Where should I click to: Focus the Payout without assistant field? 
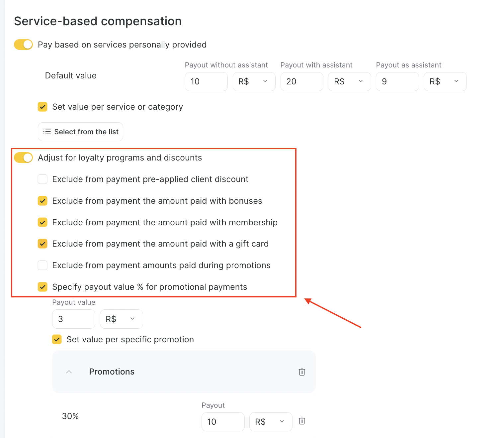[x=206, y=81]
